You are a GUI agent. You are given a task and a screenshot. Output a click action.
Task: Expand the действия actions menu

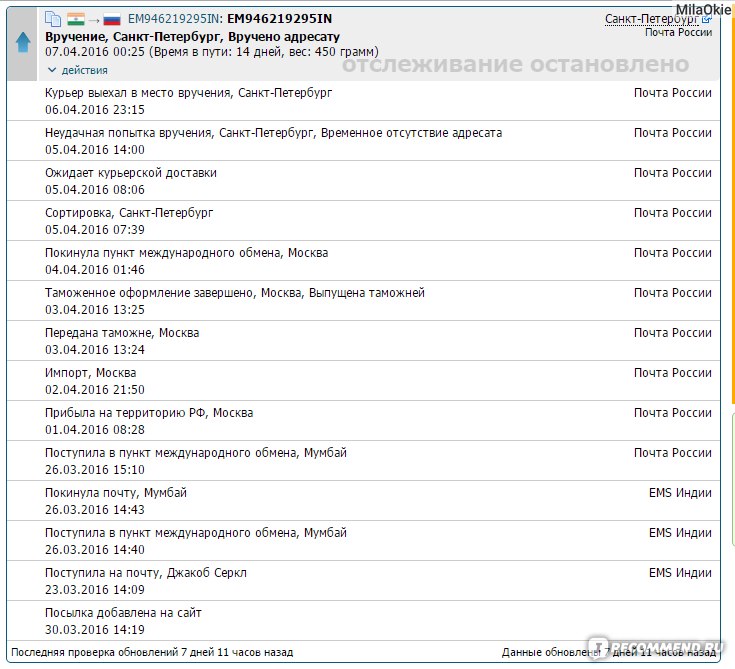coord(78,70)
